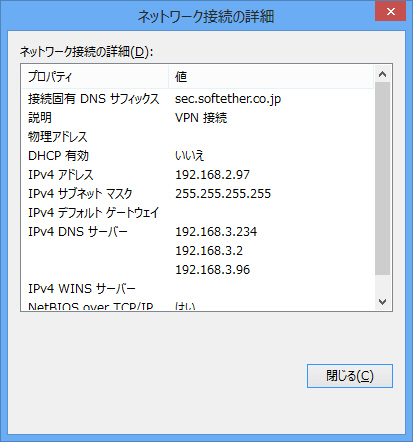Click the 値 column header
413x442 pixels.
pyautogui.click(x=271, y=77)
